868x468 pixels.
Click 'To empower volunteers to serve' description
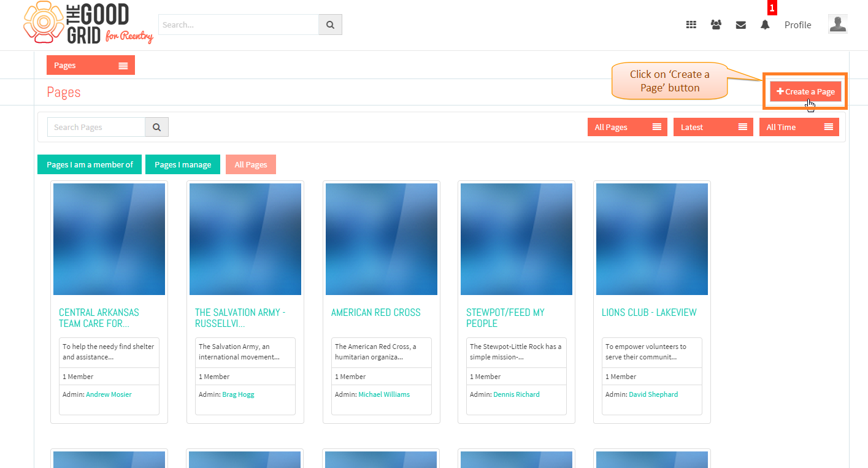[646, 351]
